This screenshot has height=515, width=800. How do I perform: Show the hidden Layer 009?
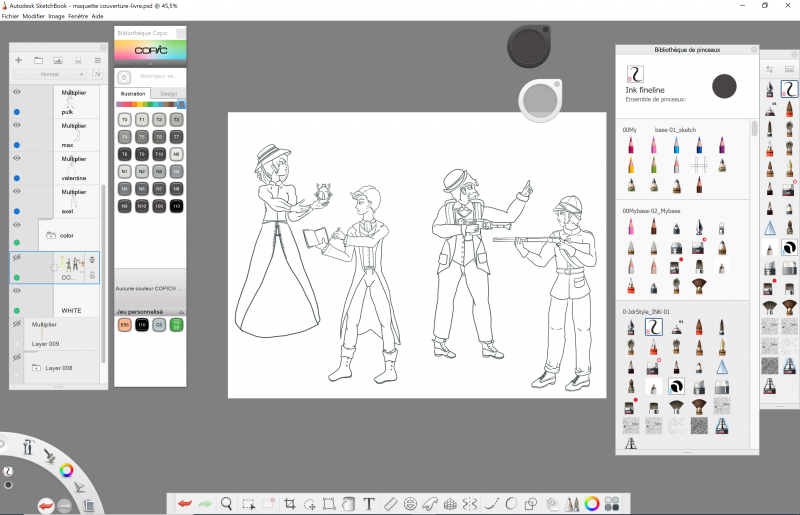pos(17,324)
